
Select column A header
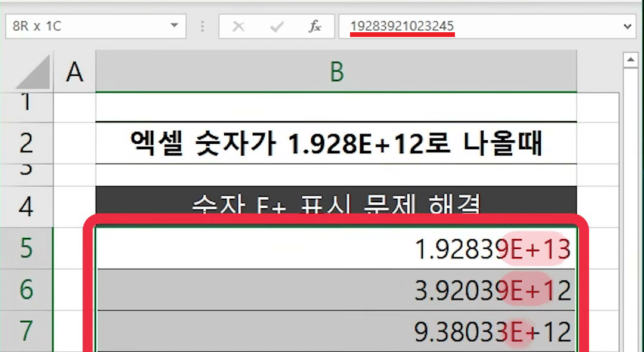click(75, 72)
